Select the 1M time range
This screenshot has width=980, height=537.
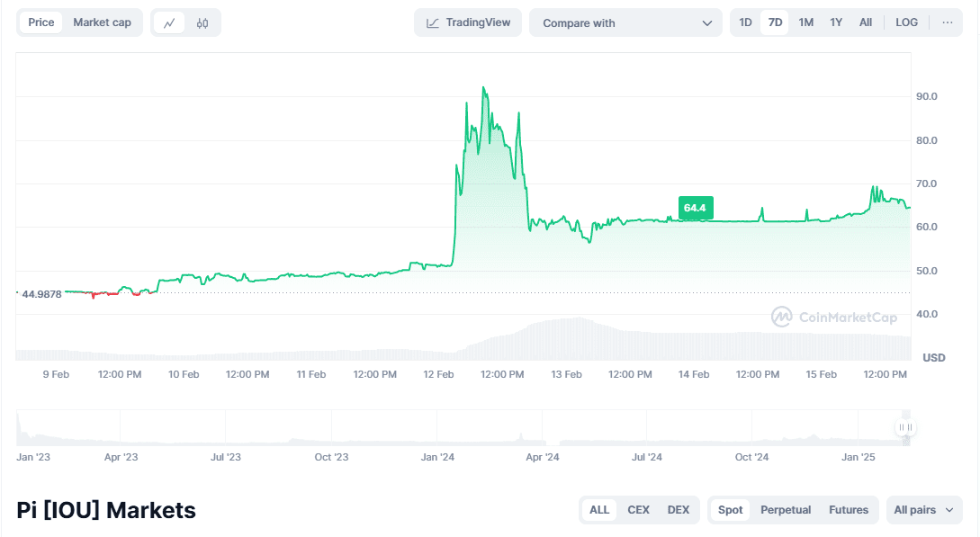pos(805,22)
